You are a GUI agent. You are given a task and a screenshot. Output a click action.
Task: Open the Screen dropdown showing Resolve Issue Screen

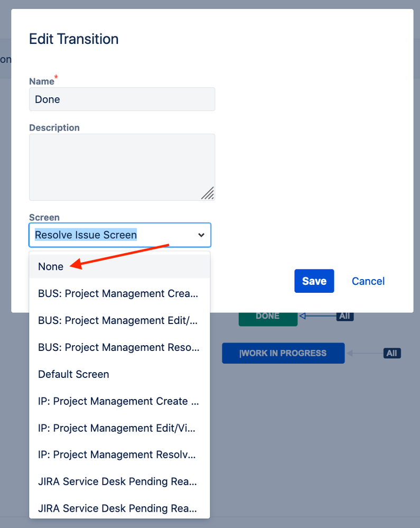point(120,235)
